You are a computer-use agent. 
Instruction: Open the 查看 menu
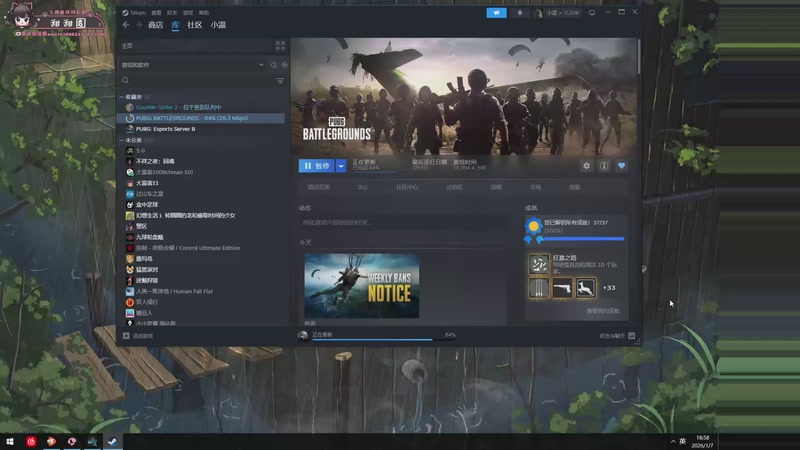coord(156,13)
